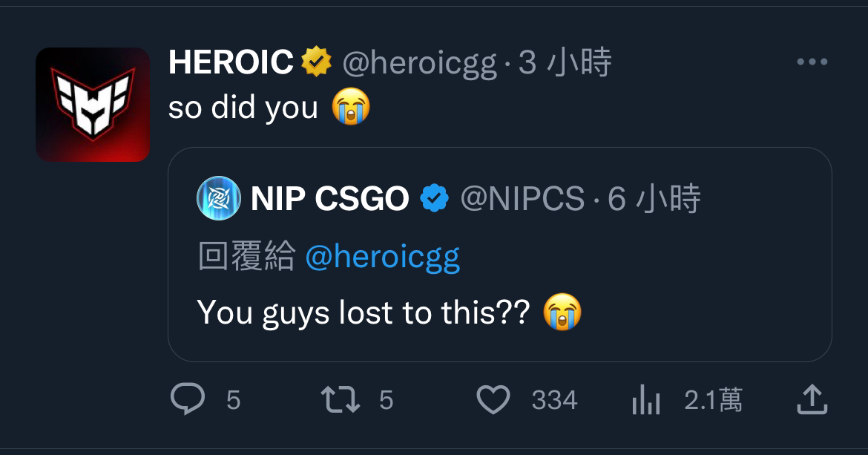Open the NIP CSGO display name
Viewport: 868px width, 455px height.
pos(330,198)
